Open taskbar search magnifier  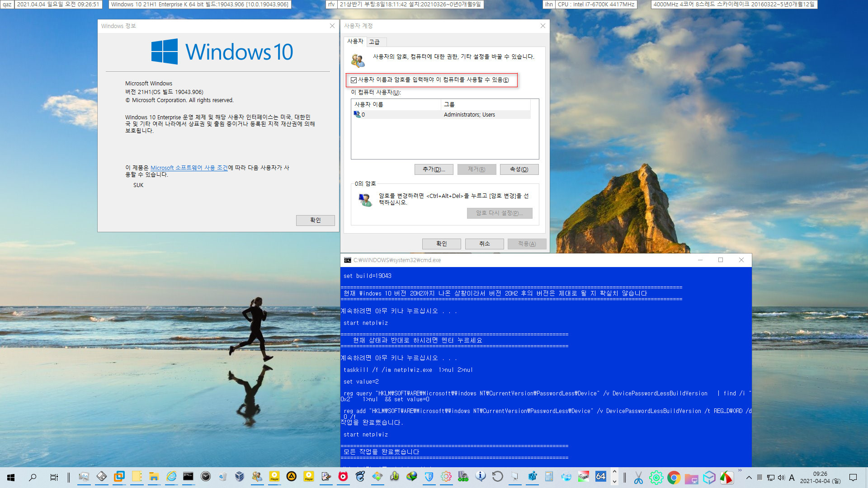click(33, 477)
